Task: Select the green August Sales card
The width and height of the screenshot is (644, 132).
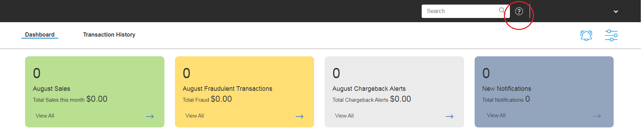Action: 95,92
